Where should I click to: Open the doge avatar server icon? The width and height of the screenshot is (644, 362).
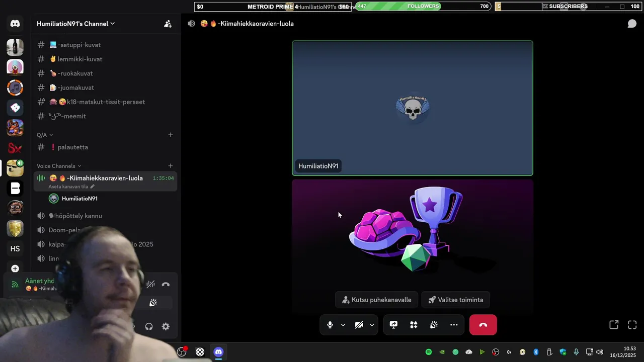point(15,168)
